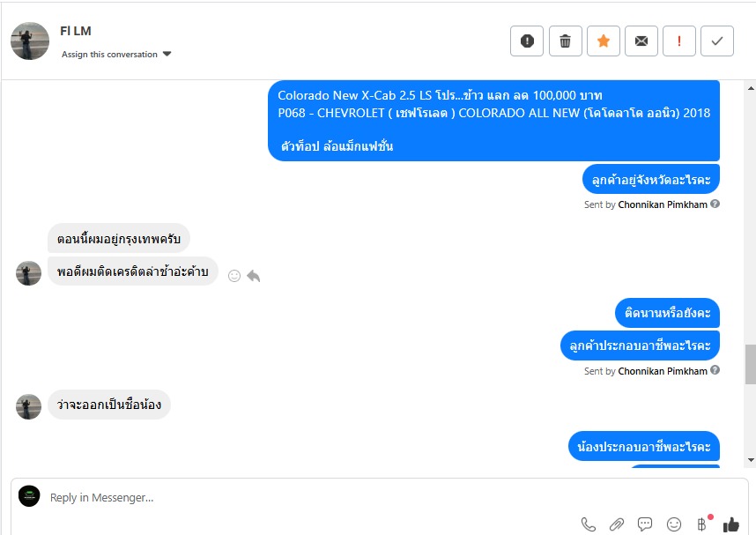Mark conversation done with checkmark button

click(717, 41)
